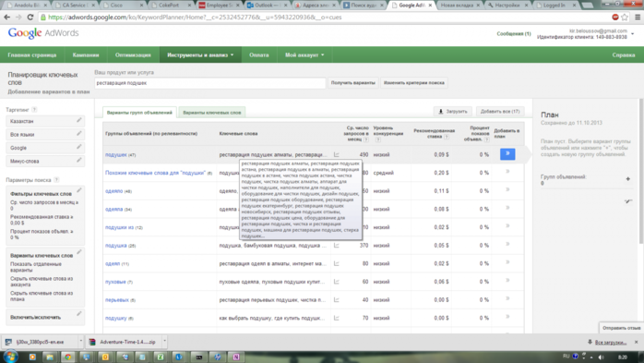
Task: Edit the Казахстан location targeting pencil
Action: pyautogui.click(x=78, y=120)
